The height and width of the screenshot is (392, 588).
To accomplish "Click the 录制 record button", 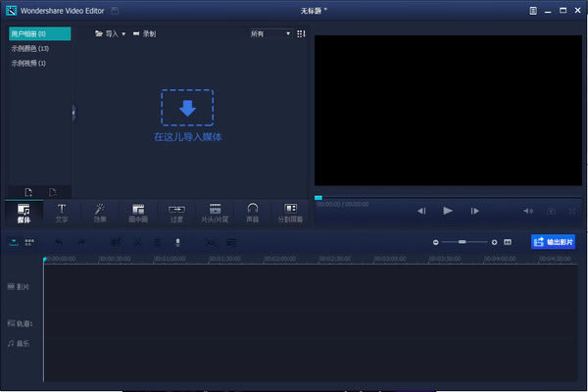I will (x=145, y=33).
